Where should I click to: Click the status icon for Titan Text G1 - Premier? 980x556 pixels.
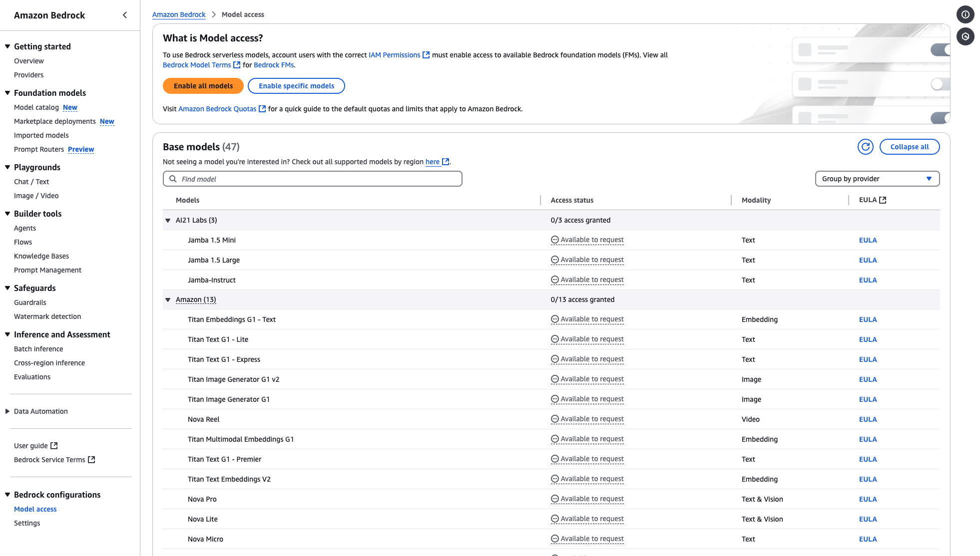[x=554, y=459]
